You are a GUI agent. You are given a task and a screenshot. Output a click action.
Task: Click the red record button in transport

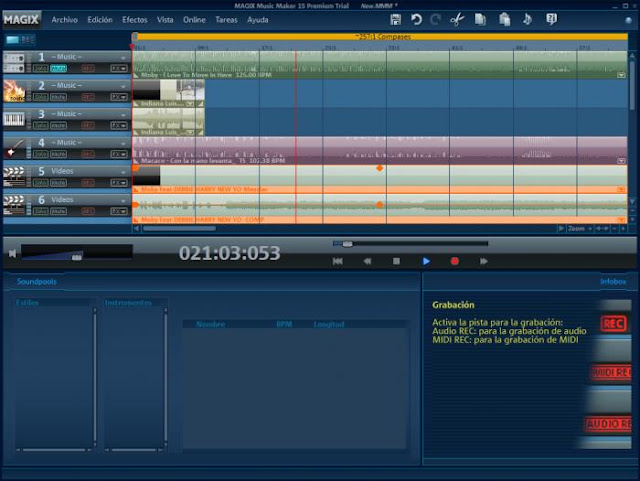click(x=455, y=261)
